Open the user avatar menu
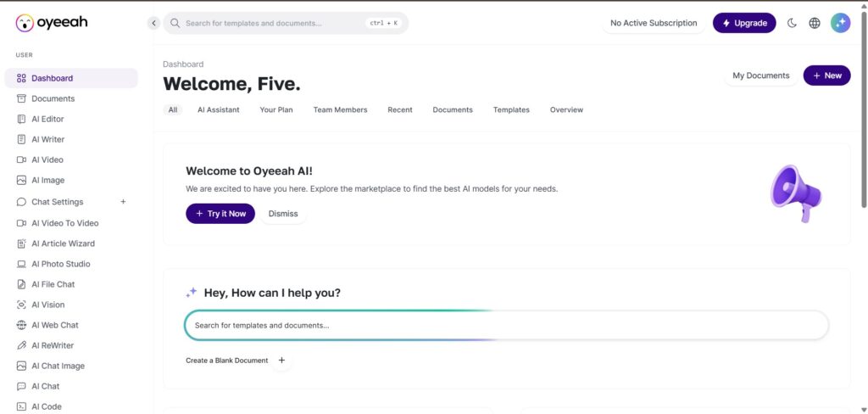868x414 pixels. point(840,23)
